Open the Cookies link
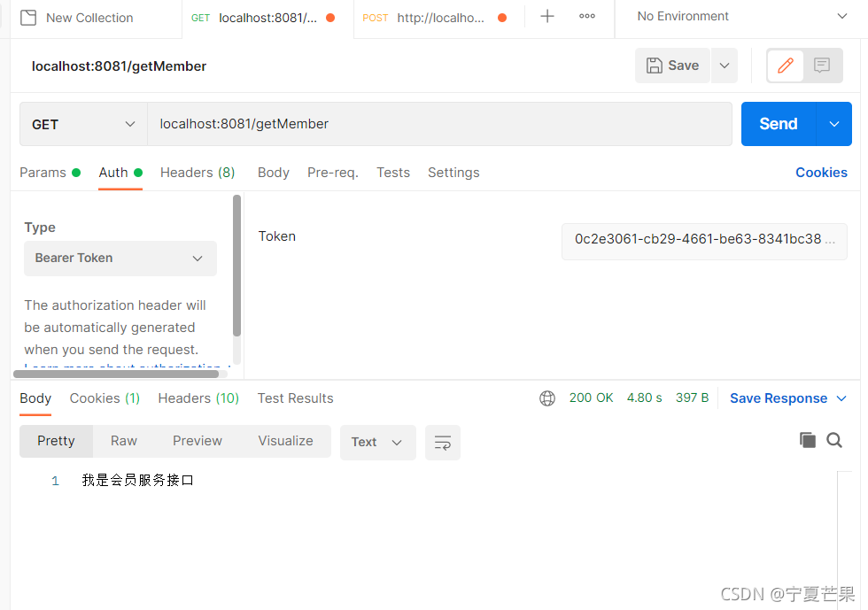Screen dimensions: 868x610 (822, 173)
